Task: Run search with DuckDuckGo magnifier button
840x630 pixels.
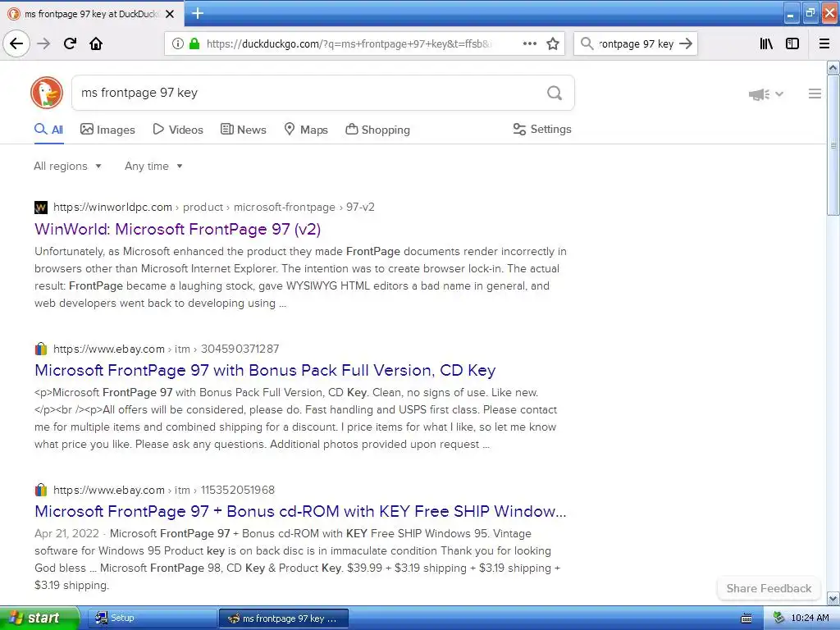Action: [x=555, y=94]
